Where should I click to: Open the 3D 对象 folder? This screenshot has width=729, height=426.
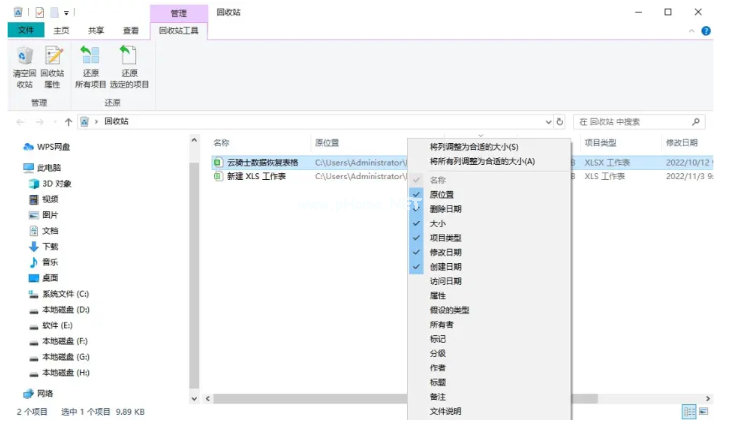click(x=50, y=184)
